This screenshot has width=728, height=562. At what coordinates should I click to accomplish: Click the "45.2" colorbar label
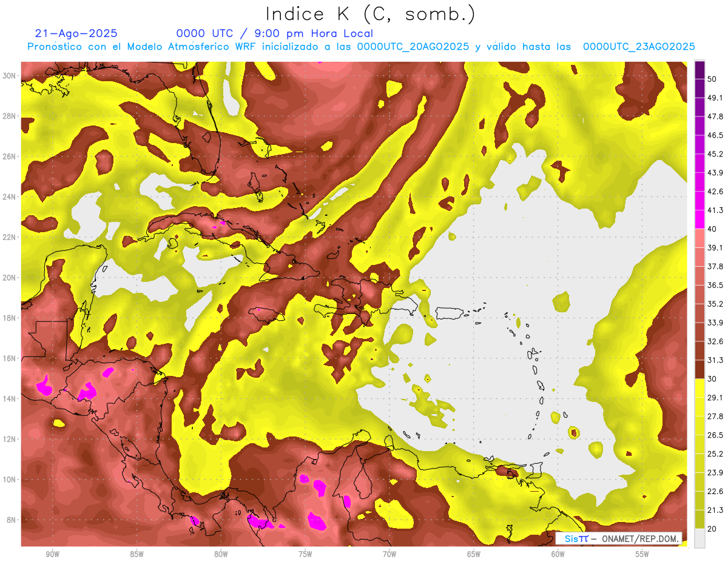click(715, 154)
